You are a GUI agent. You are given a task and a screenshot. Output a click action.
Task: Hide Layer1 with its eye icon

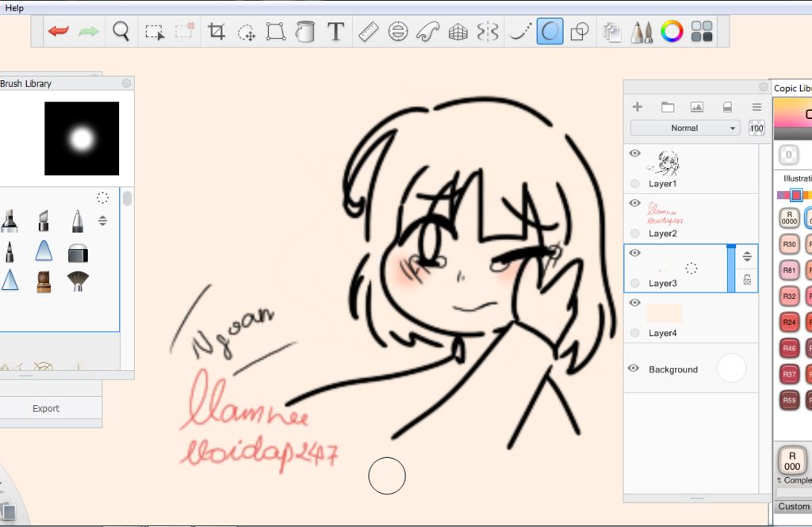(635, 153)
